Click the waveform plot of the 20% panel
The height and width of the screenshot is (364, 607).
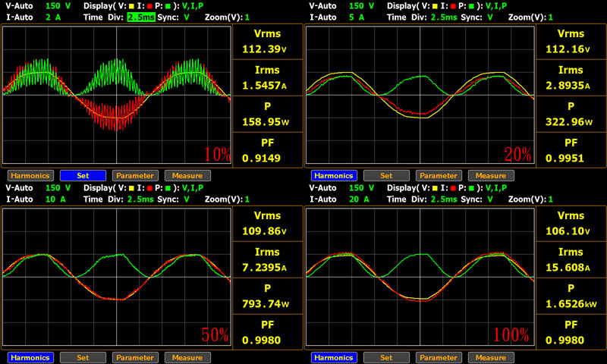(420, 95)
